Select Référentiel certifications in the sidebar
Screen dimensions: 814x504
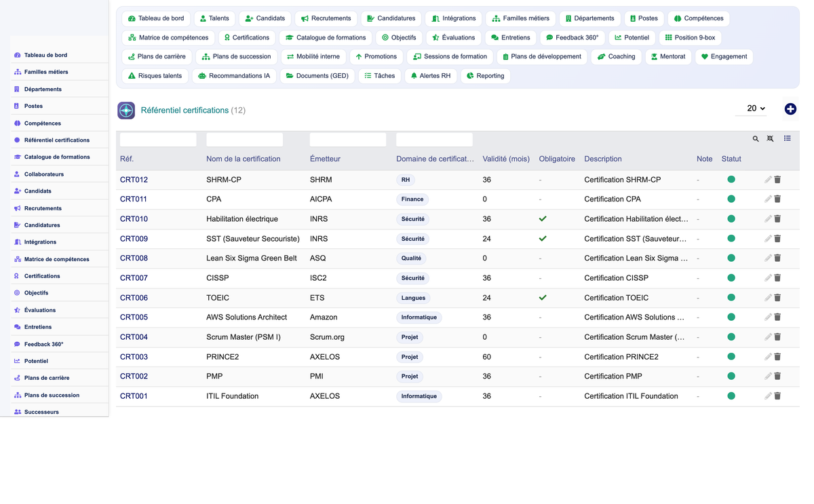[x=56, y=140]
